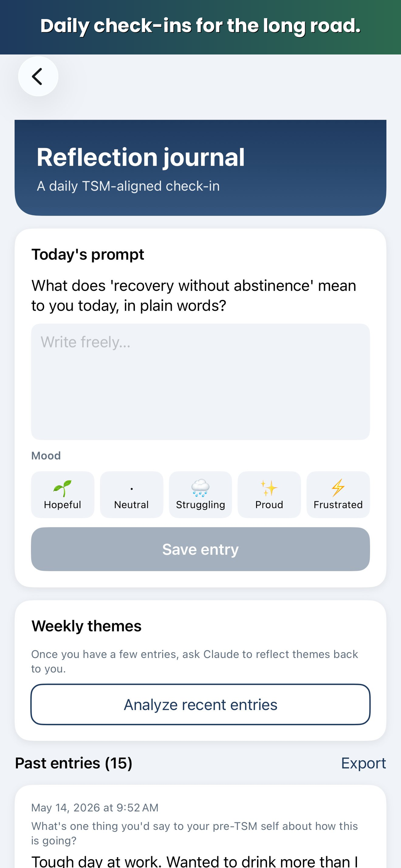This screenshot has width=401, height=868.
Task: Tap the Weekly themes heading
Action: (87, 626)
